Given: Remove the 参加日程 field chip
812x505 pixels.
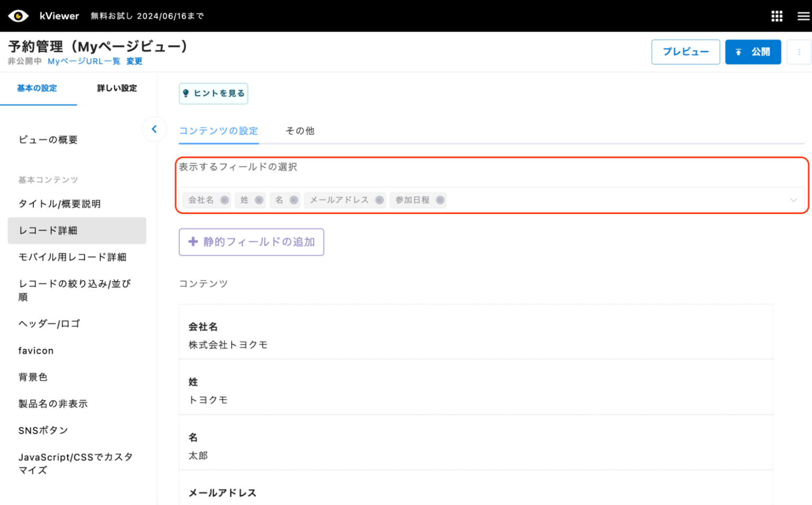Looking at the screenshot, I should [439, 200].
